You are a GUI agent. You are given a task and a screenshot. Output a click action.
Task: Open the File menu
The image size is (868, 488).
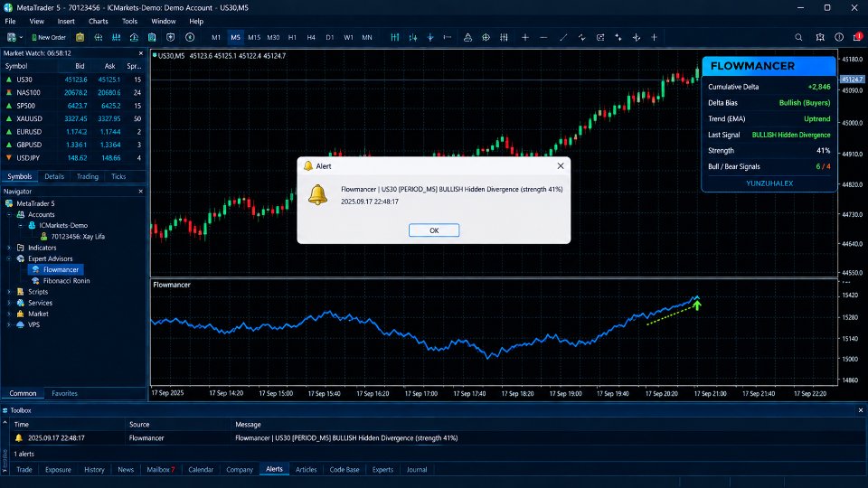pyautogui.click(x=10, y=21)
